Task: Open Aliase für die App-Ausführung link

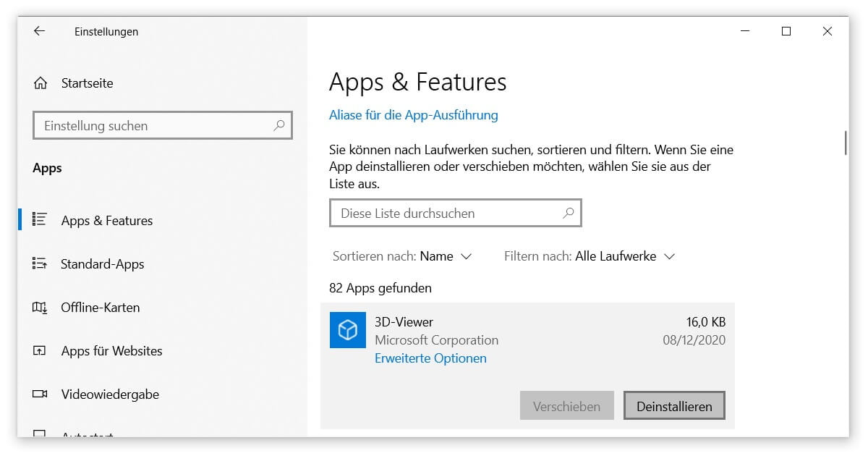Action: point(413,115)
